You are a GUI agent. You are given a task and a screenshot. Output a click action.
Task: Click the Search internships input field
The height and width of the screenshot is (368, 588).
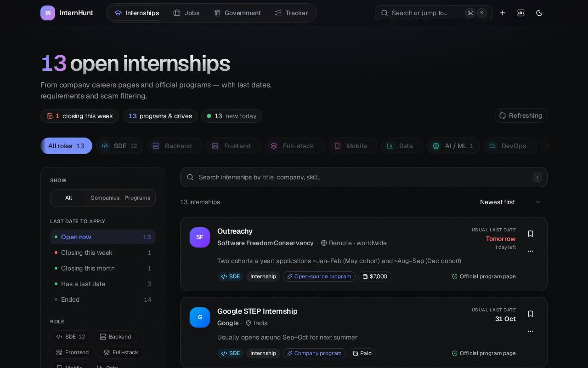click(364, 177)
